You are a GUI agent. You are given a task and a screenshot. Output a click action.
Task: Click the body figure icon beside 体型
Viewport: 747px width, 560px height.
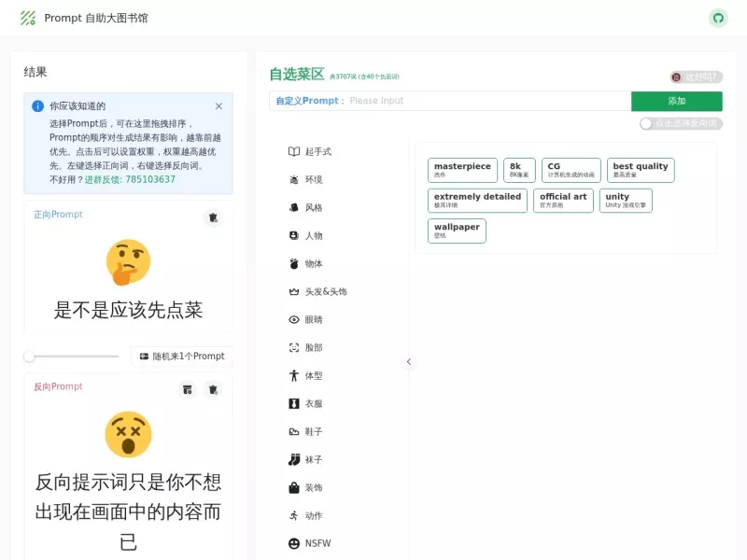pos(294,376)
